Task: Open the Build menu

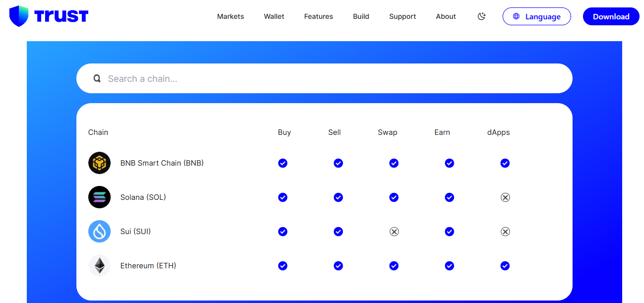Action: pyautogui.click(x=361, y=16)
